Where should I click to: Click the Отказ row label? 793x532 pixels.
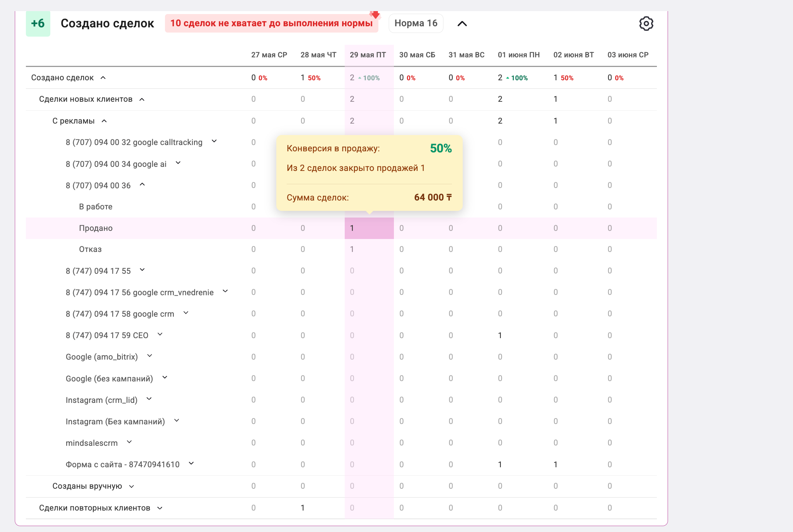click(x=90, y=249)
